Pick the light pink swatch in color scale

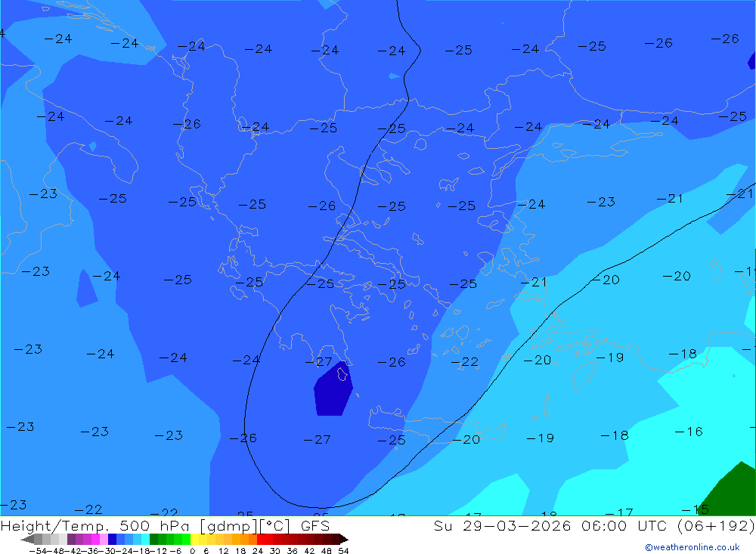(104, 539)
